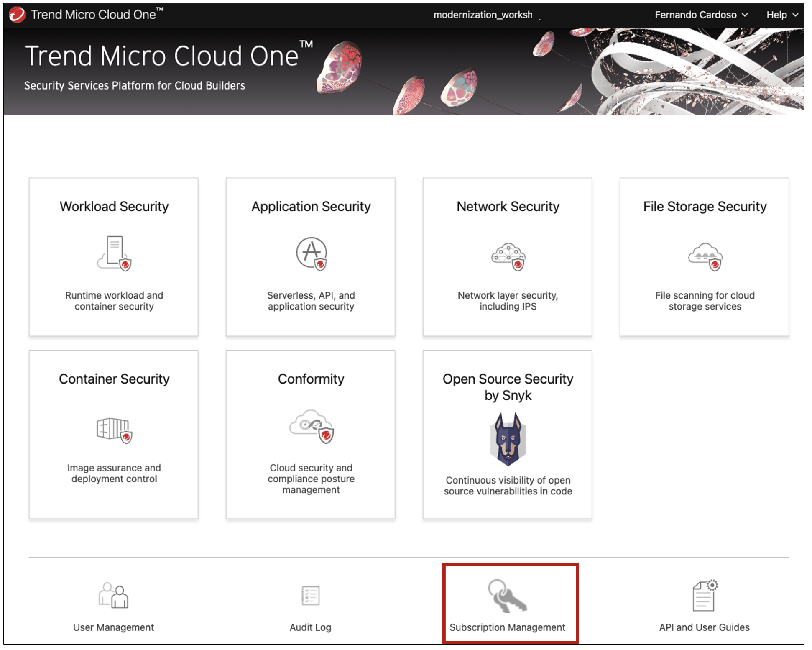Open the Conformity card title

[x=311, y=379]
